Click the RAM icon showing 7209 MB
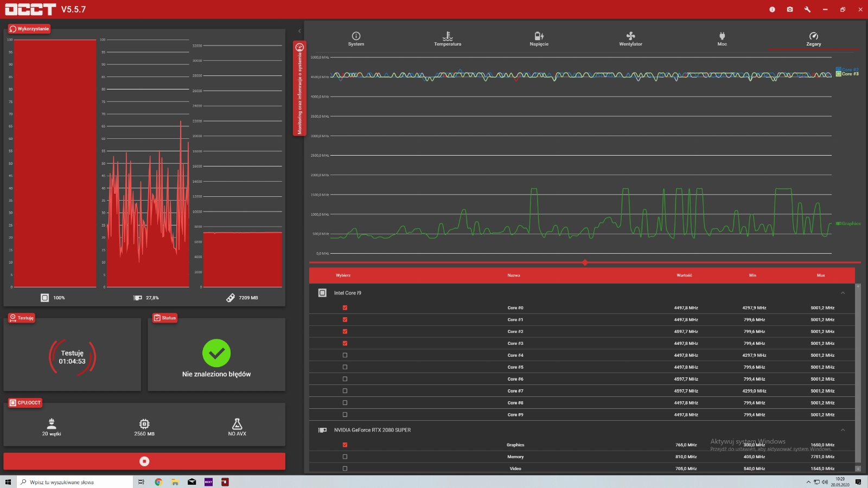The image size is (868, 488). (231, 298)
